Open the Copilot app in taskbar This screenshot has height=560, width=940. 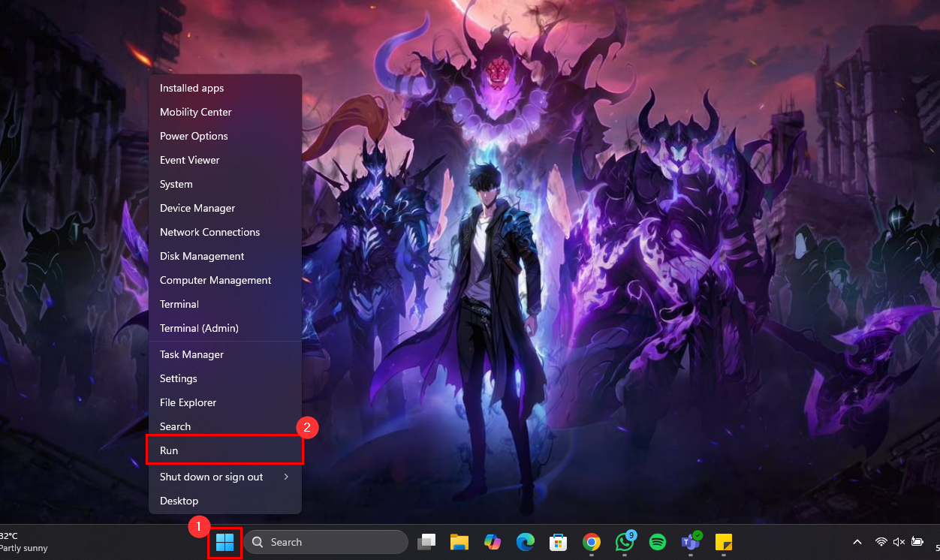[x=493, y=542]
